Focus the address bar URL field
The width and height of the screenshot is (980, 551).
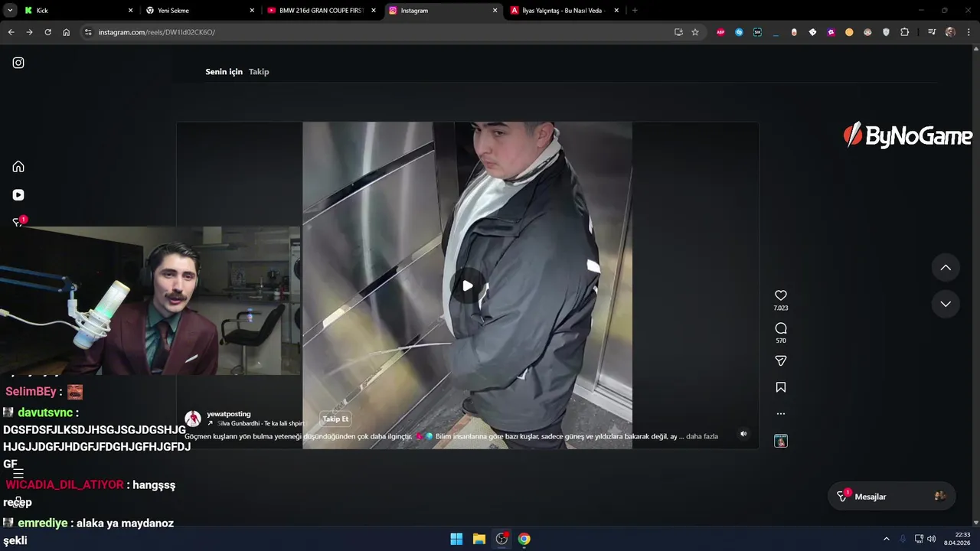(x=383, y=32)
